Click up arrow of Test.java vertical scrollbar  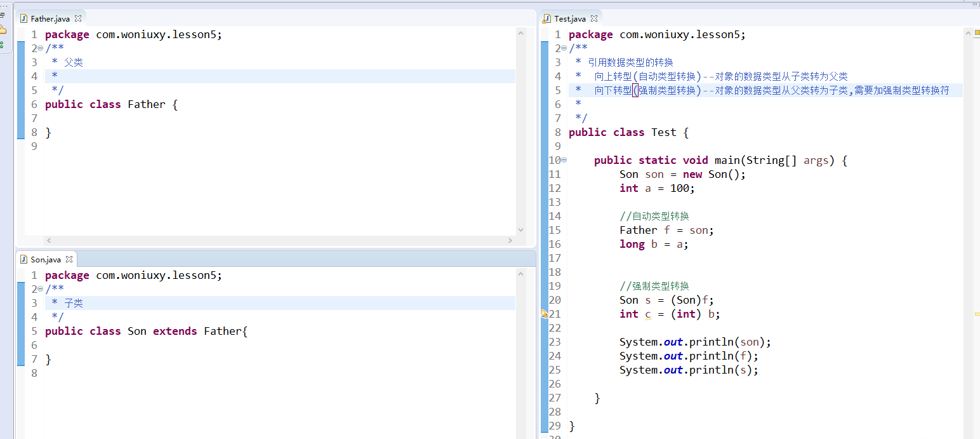tap(968, 33)
